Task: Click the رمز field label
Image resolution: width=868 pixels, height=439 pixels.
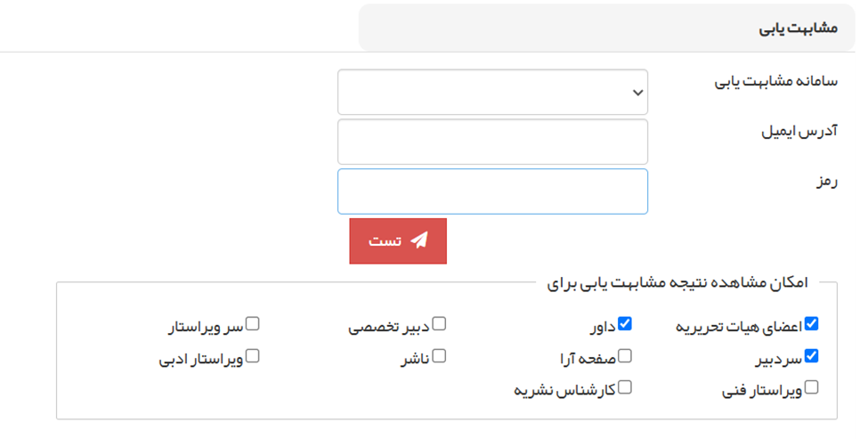Action: (x=826, y=182)
